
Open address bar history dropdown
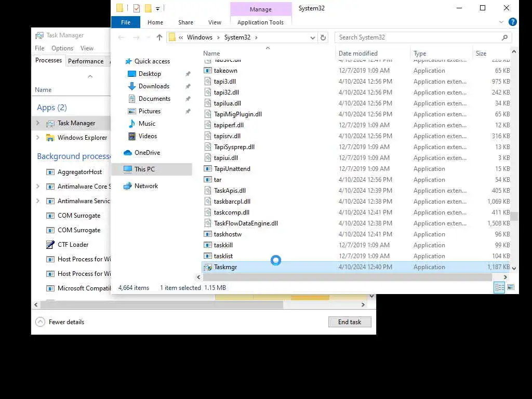pyautogui.click(x=312, y=37)
